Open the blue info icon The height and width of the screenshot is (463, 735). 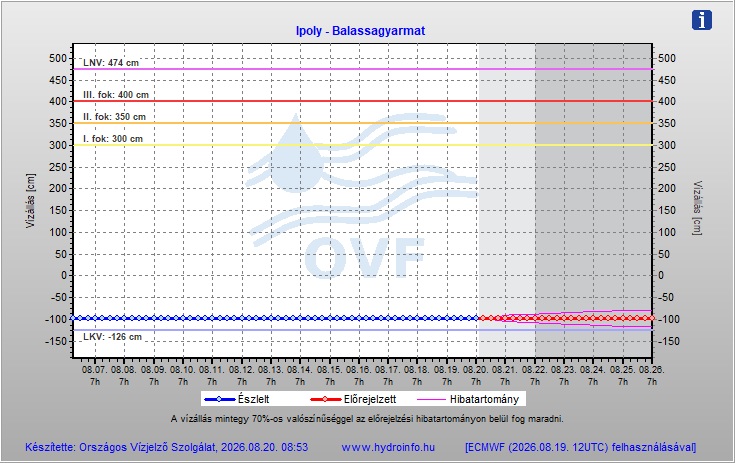click(702, 21)
